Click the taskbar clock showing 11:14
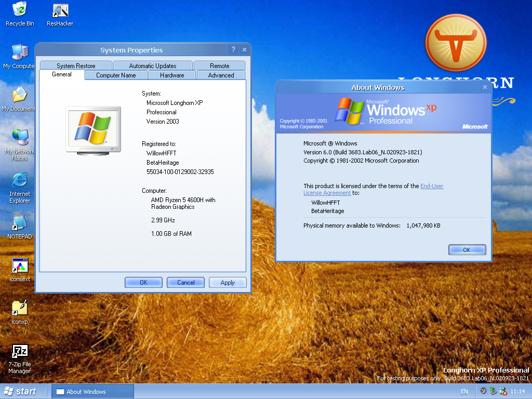The height and width of the screenshot is (399, 532). tap(518, 392)
